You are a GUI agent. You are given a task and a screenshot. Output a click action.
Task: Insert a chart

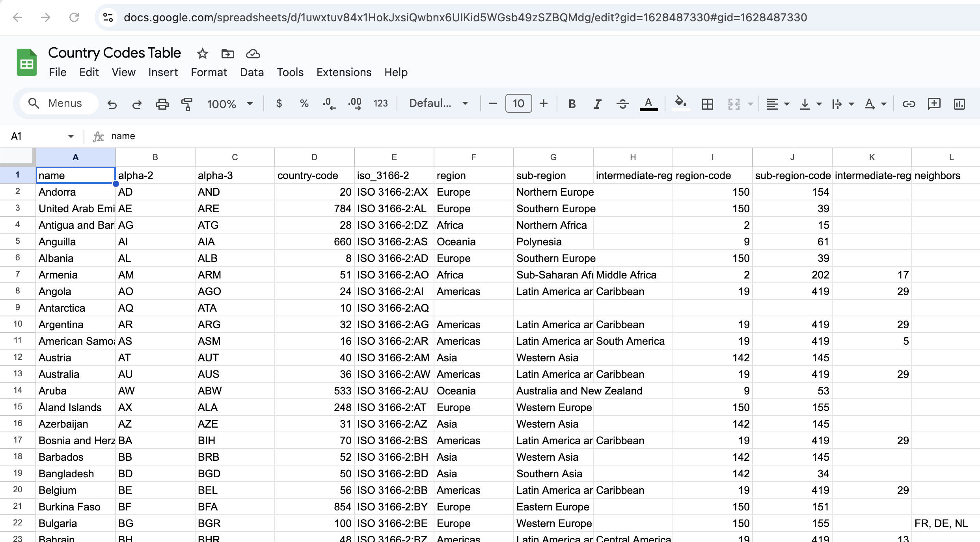(959, 104)
